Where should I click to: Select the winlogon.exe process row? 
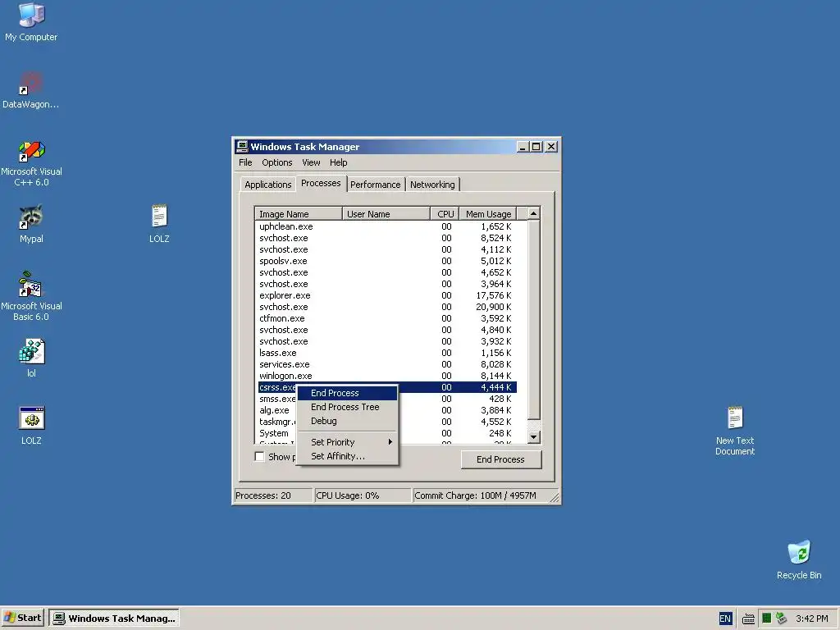point(386,376)
